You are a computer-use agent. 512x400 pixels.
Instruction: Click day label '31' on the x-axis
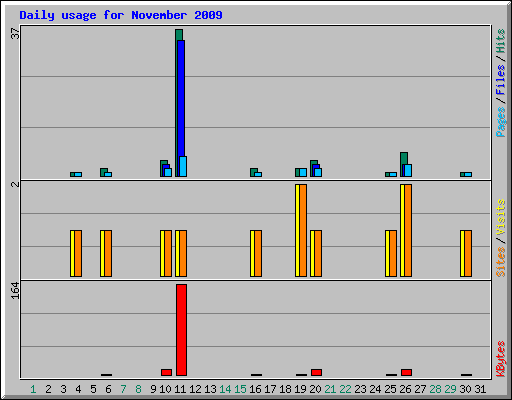[480, 389]
